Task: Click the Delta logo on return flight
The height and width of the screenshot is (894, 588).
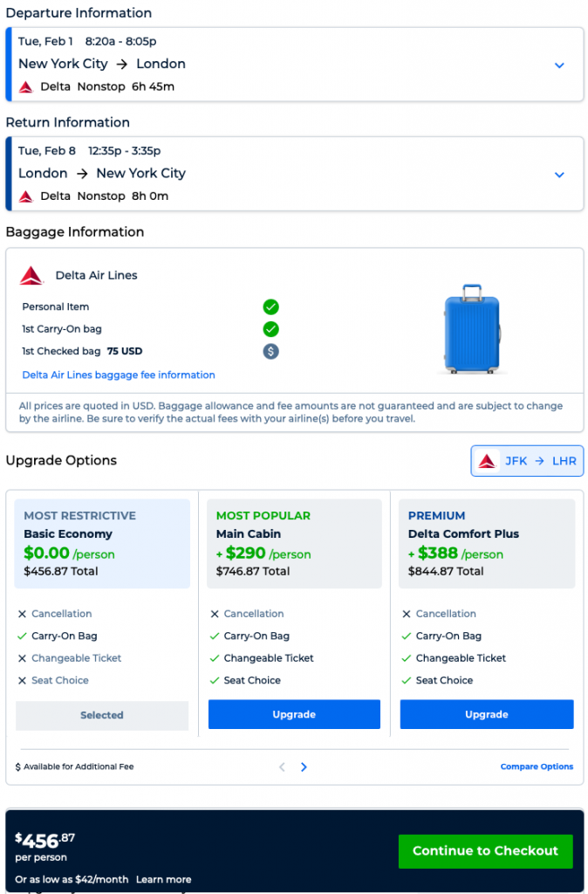Action: click(26, 196)
